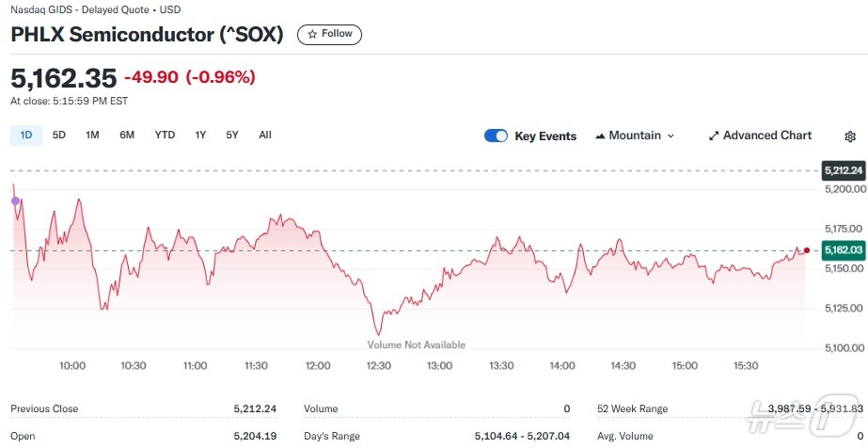Show the 1Y chart range

[x=200, y=136]
